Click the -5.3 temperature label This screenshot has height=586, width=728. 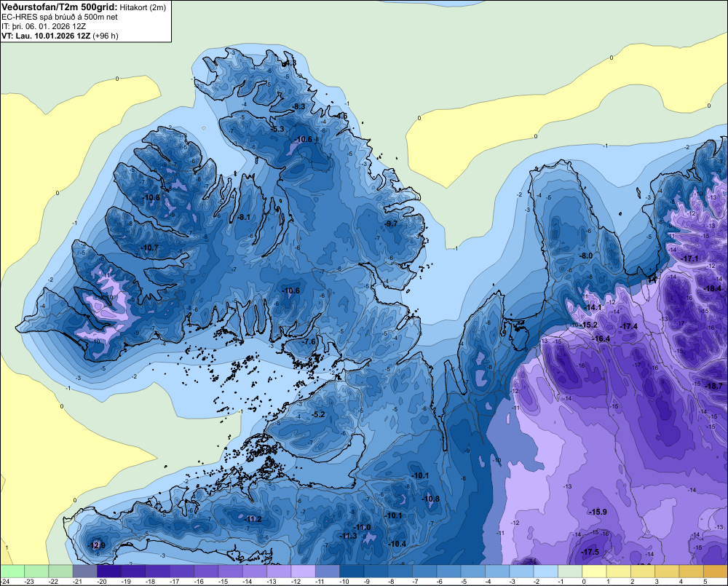tap(277, 129)
